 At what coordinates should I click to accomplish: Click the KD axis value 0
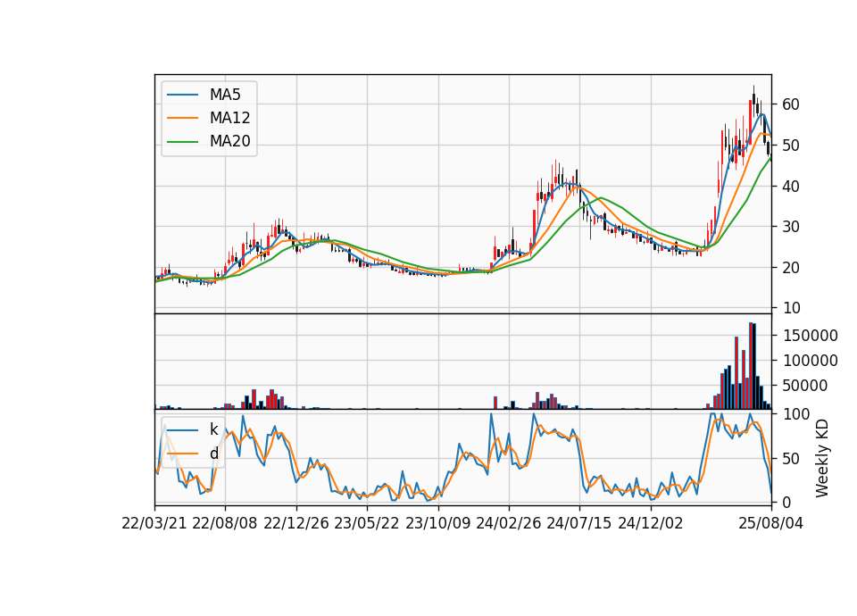786,503
